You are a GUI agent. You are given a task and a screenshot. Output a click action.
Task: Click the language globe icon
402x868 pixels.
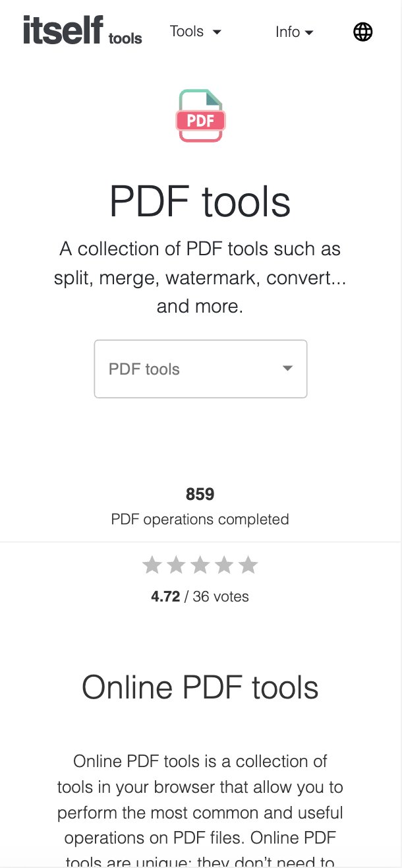point(362,31)
